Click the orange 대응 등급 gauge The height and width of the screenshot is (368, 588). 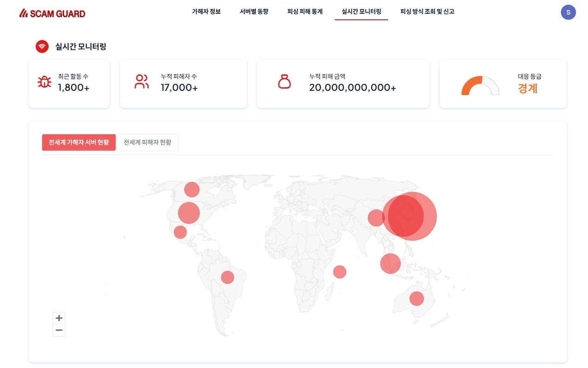click(x=480, y=86)
